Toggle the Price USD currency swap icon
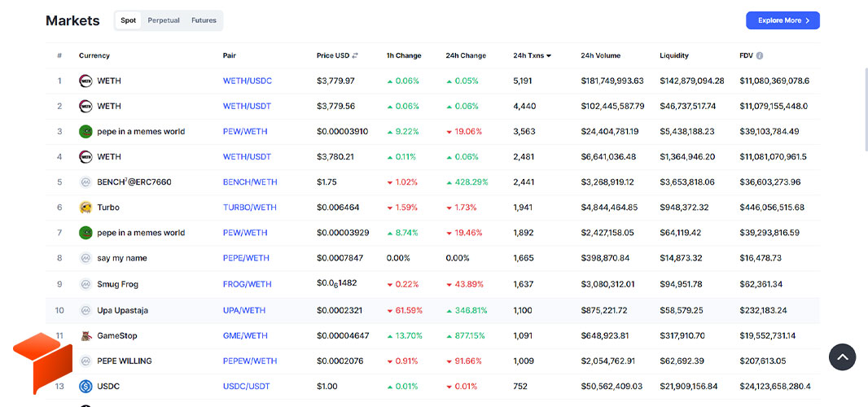The image size is (868, 407). (x=355, y=55)
